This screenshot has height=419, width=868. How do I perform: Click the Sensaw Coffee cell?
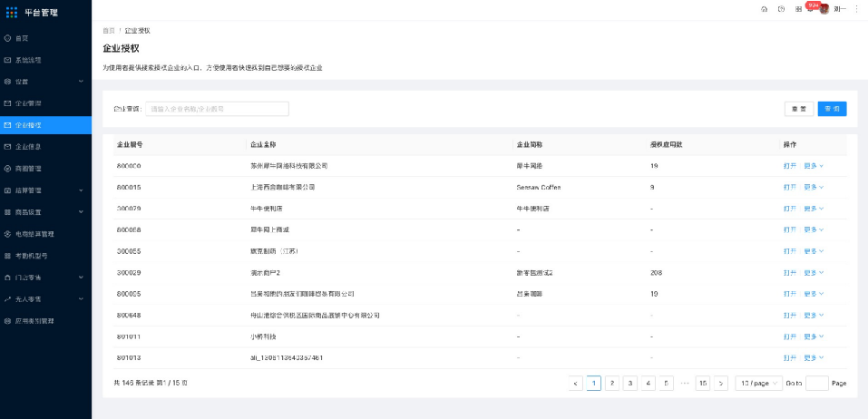point(538,187)
